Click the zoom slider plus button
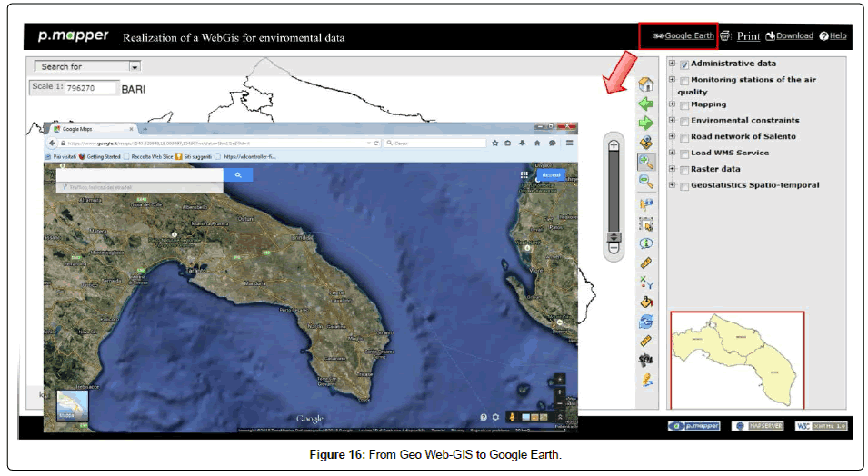Screen dimensions: 868x476 click(x=614, y=145)
